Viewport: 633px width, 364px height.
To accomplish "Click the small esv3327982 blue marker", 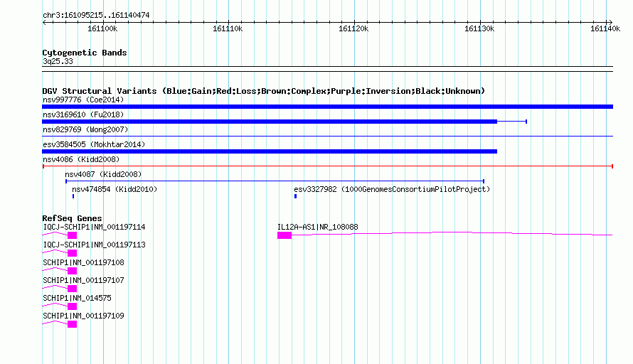I will [295, 196].
